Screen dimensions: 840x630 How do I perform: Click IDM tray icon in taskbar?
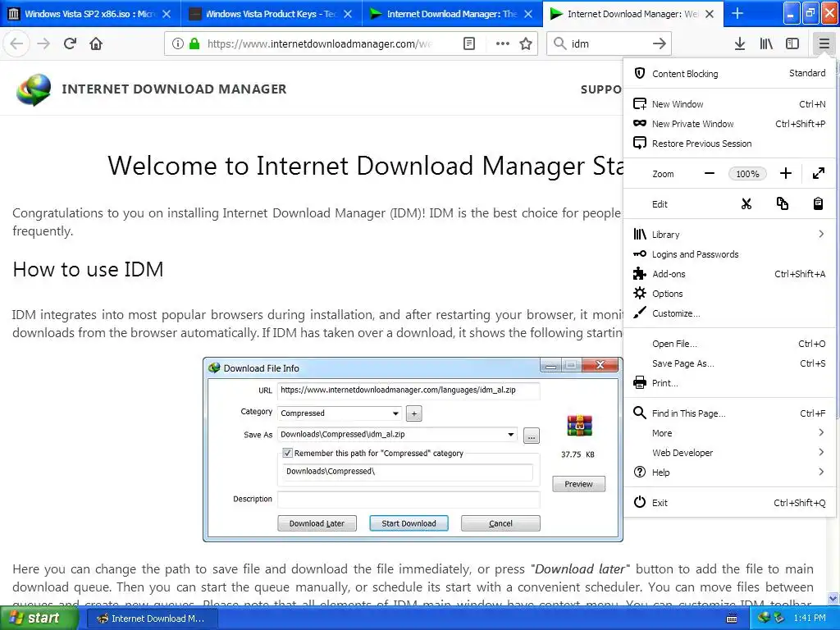(x=764, y=618)
